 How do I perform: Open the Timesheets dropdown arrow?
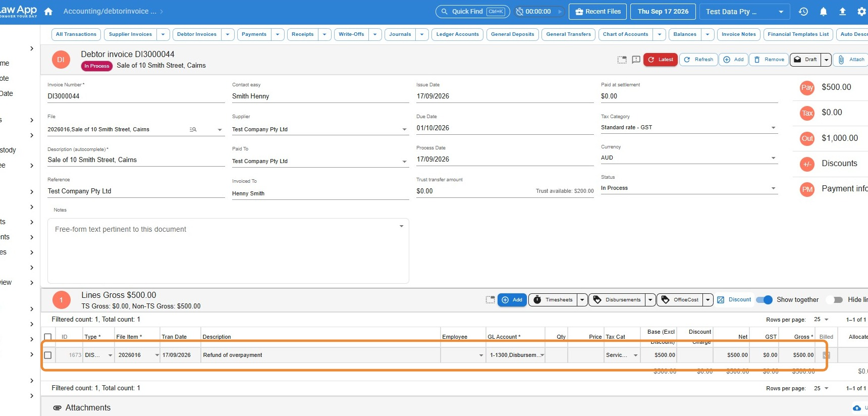582,300
